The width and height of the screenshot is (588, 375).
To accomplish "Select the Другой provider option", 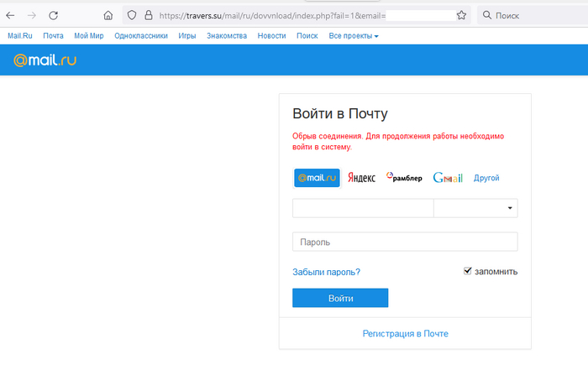I will click(x=486, y=178).
